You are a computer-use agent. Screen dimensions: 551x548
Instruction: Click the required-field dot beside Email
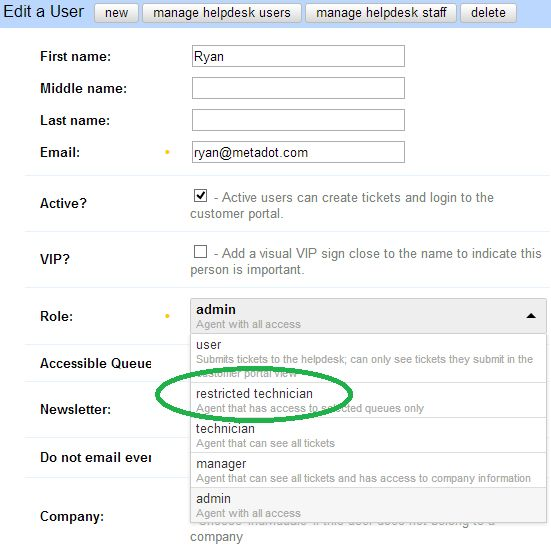point(167,152)
